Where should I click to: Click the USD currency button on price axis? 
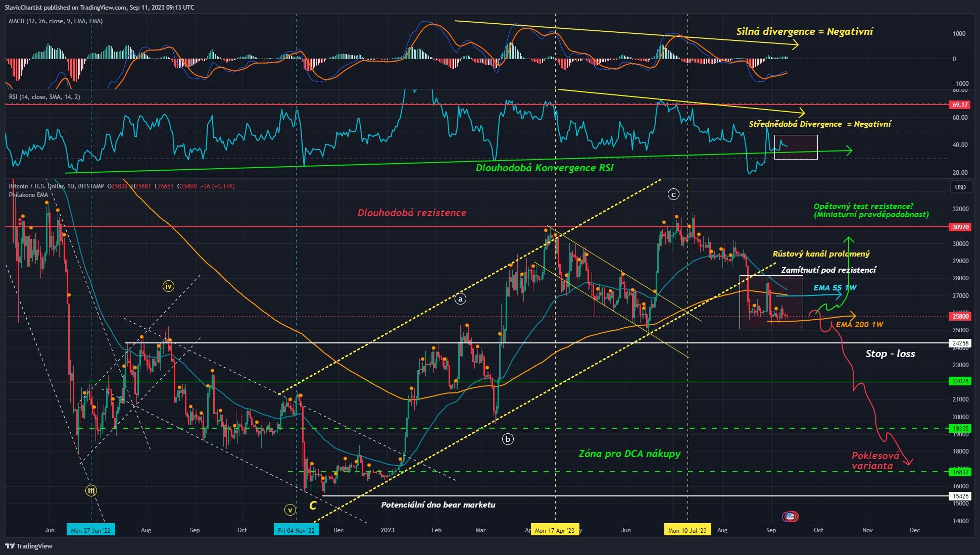click(x=960, y=187)
